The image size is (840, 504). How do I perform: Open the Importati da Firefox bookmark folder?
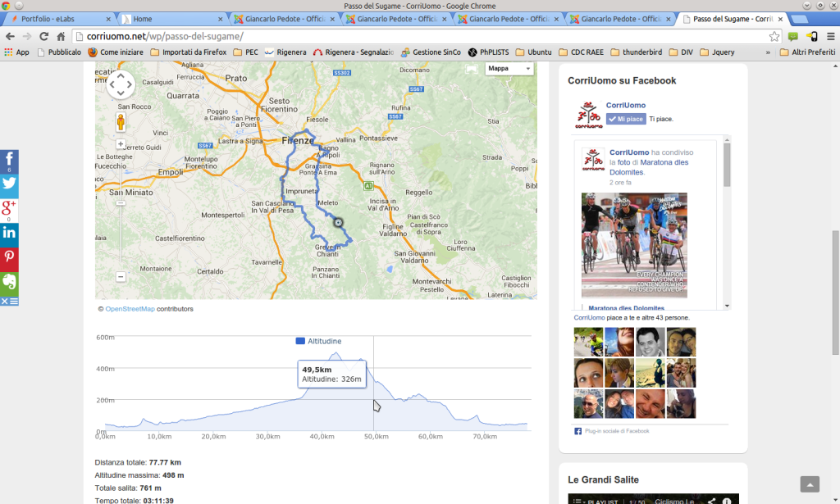[x=189, y=52]
